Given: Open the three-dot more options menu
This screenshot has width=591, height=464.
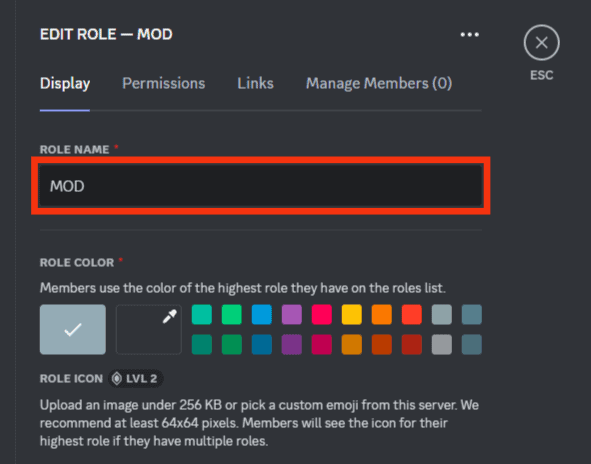Looking at the screenshot, I should pos(470,35).
